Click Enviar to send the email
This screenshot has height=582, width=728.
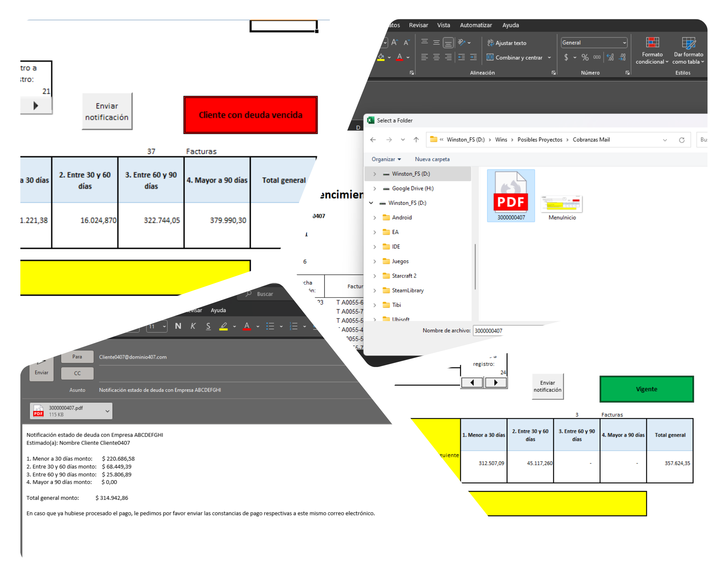pos(41,372)
